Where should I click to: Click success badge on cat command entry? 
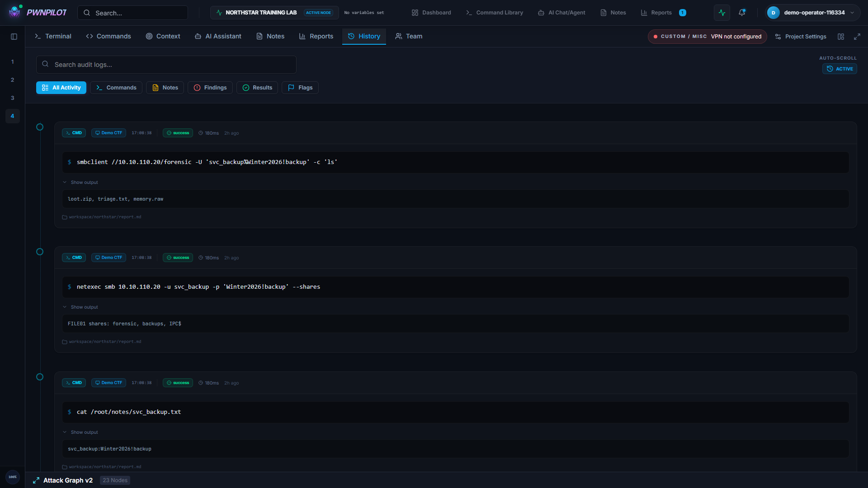point(178,383)
